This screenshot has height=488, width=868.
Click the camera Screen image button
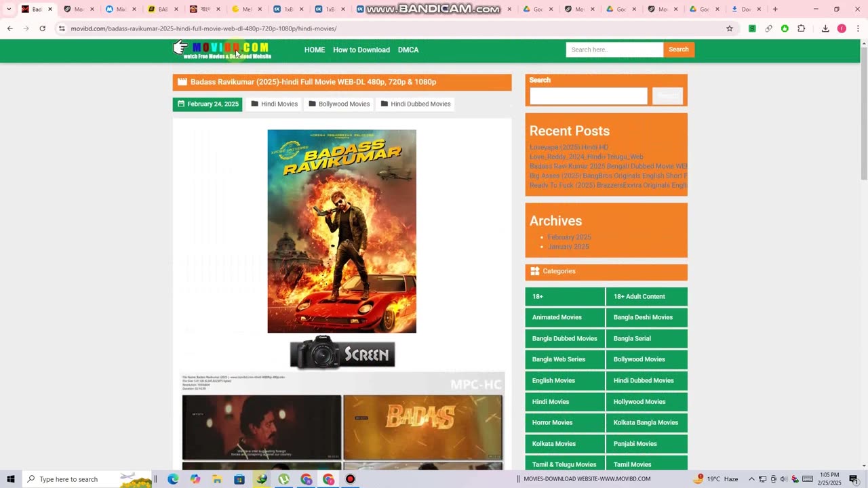pos(342,352)
